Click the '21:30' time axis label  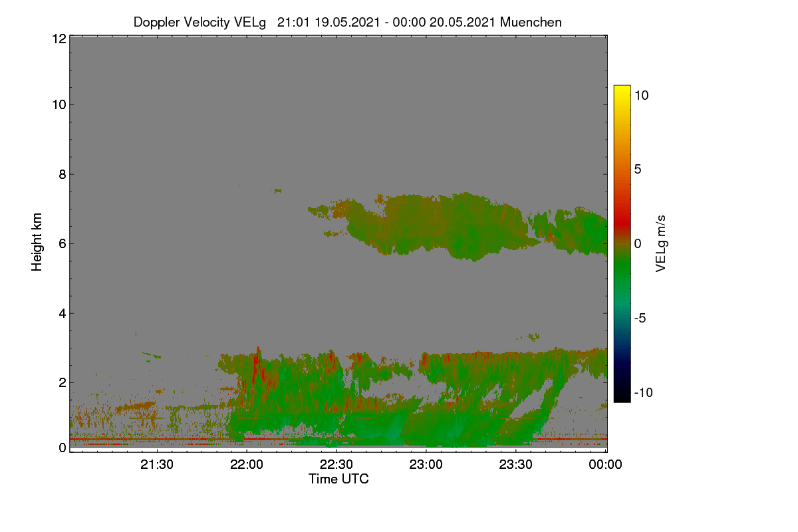point(157,465)
